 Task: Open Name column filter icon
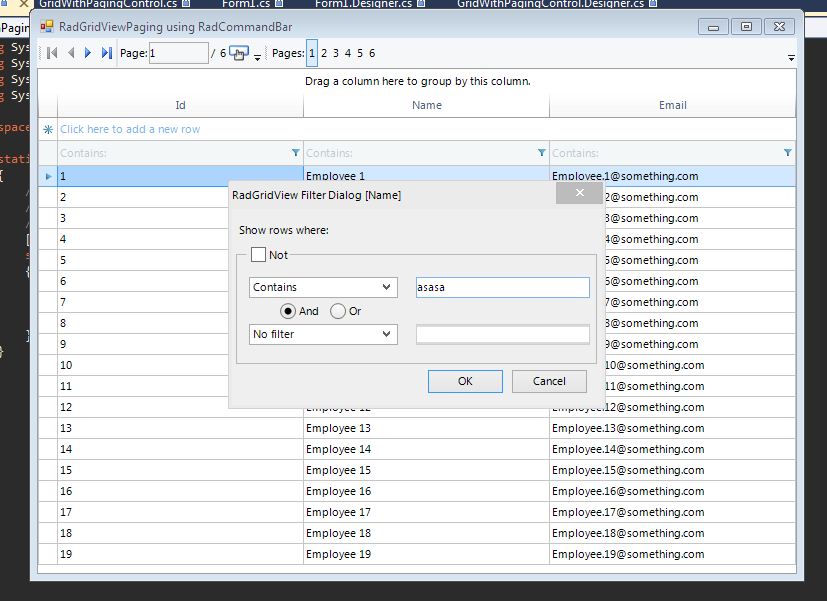541,152
